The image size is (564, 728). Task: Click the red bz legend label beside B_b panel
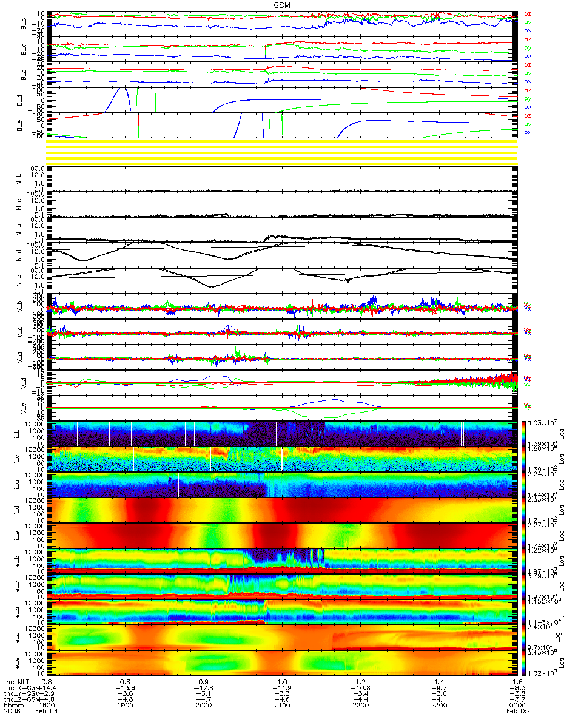[528, 14]
